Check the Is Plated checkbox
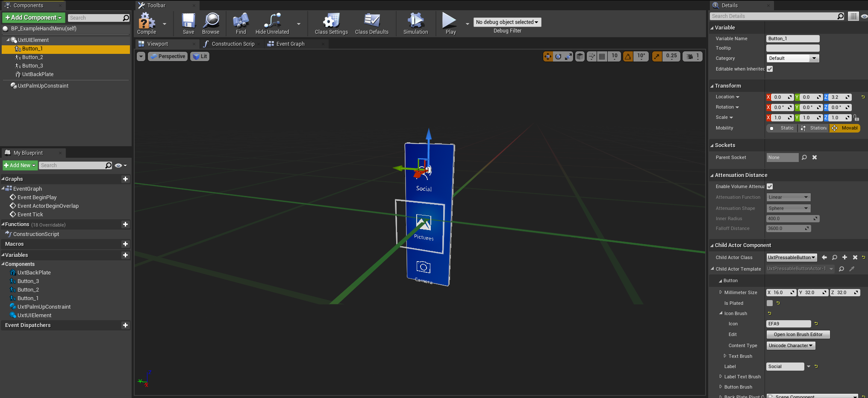Image resolution: width=868 pixels, height=398 pixels. click(x=770, y=303)
